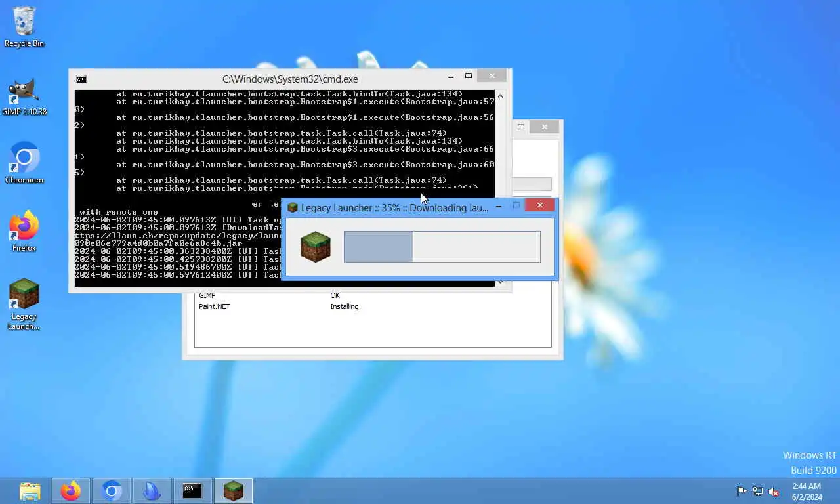
Task: Select the Paint.NET row in installer list
Action: point(373,306)
